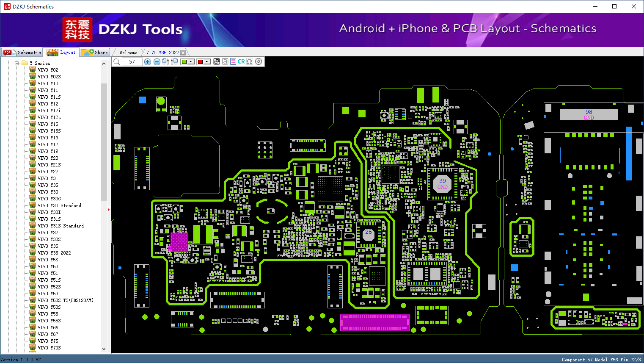The height and width of the screenshot is (363, 644).
Task: Click the blue zoom out minus icon
Action: pyautogui.click(x=157, y=62)
